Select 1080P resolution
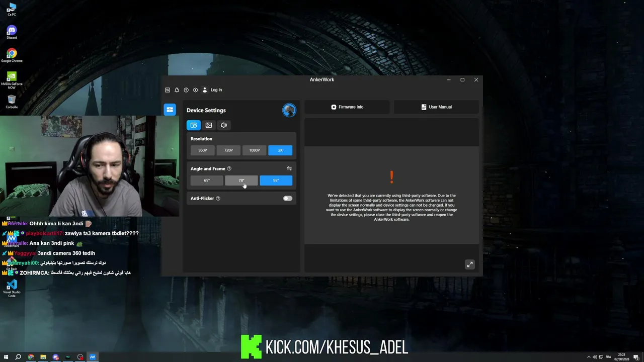 click(255, 150)
